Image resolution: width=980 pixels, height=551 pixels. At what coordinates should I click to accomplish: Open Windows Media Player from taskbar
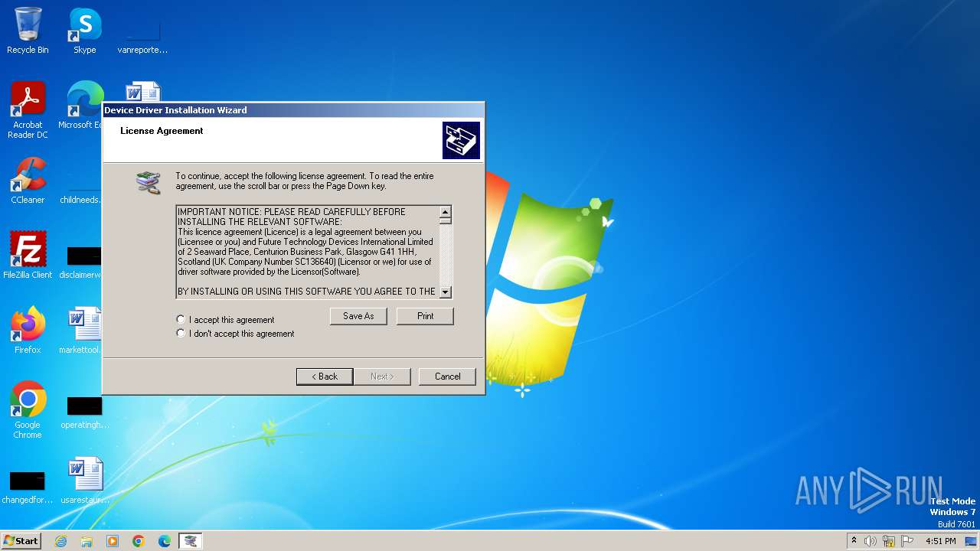tap(113, 541)
